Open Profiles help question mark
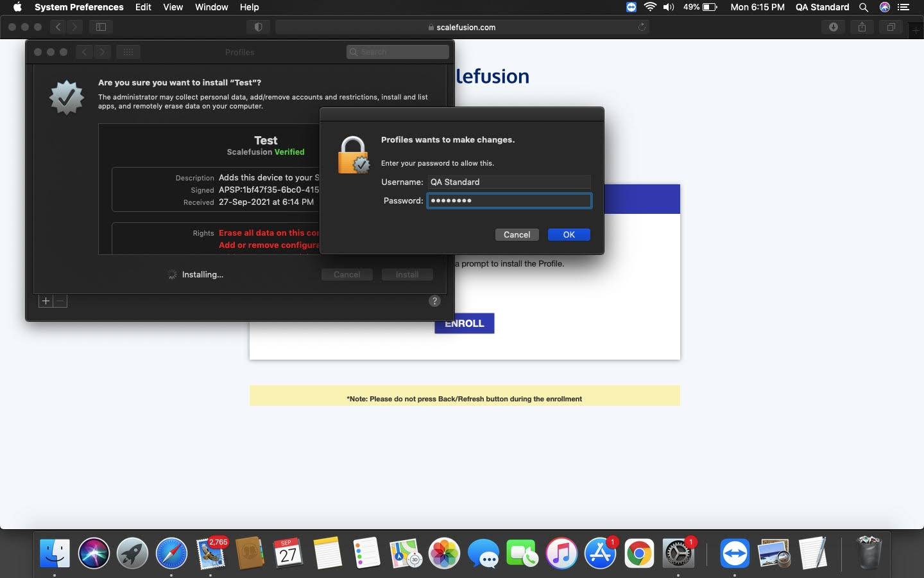 point(434,301)
